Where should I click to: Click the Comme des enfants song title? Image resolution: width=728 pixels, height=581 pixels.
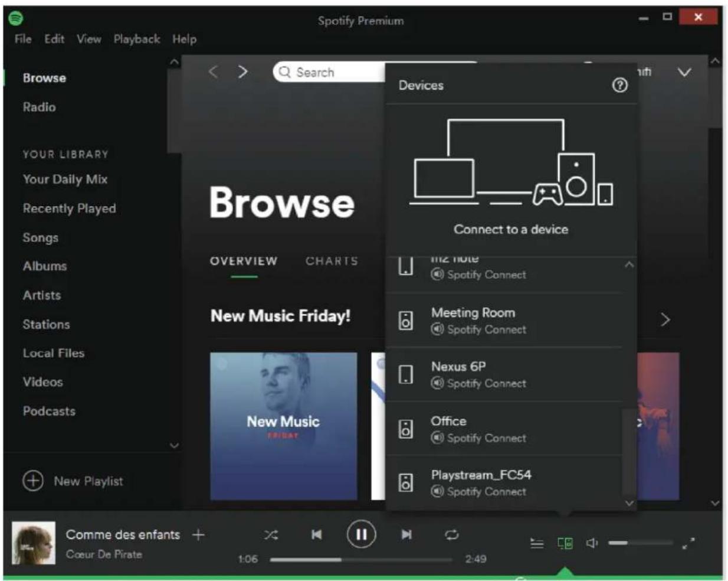(123, 535)
